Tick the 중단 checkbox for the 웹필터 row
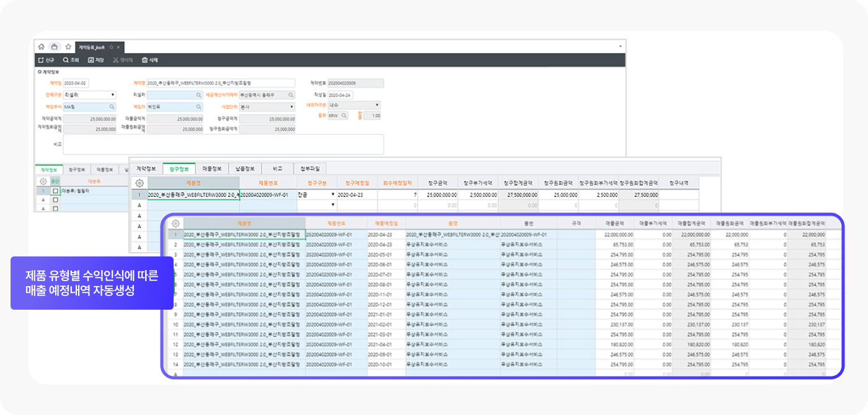 pos(55,191)
